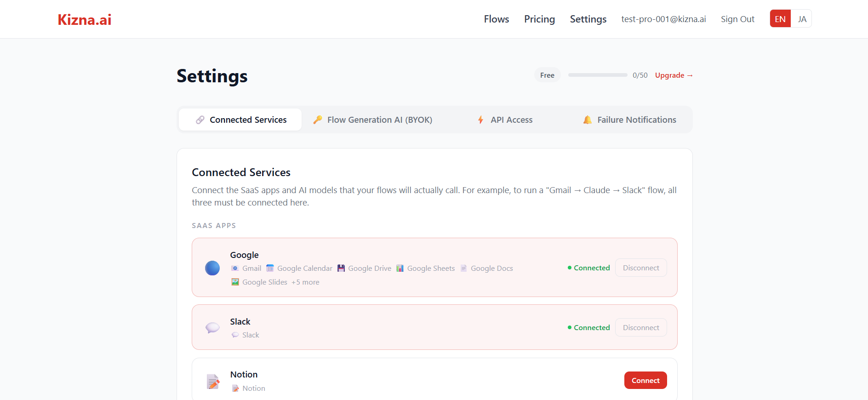The image size is (868, 400).
Task: Click the large Notion memo icon
Action: [212, 381]
